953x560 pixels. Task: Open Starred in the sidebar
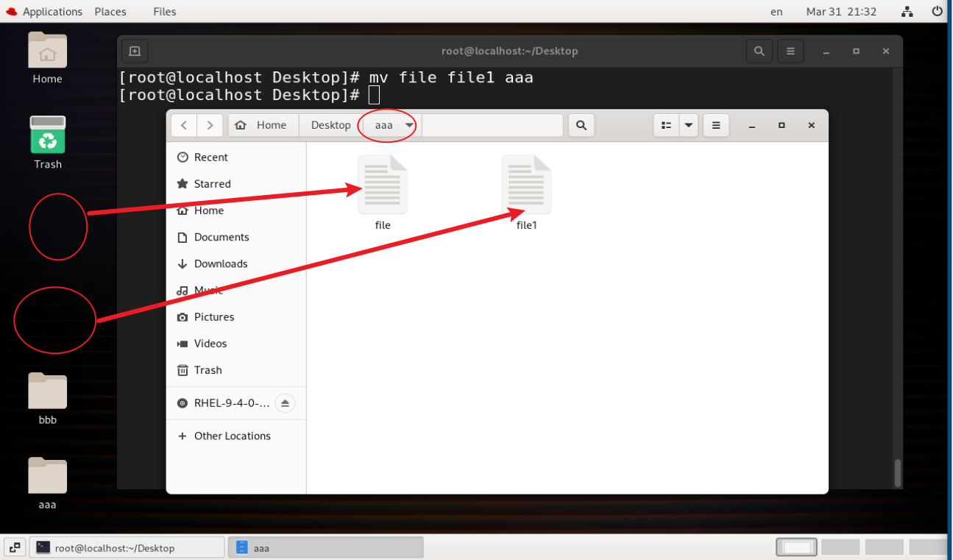pos(236,184)
